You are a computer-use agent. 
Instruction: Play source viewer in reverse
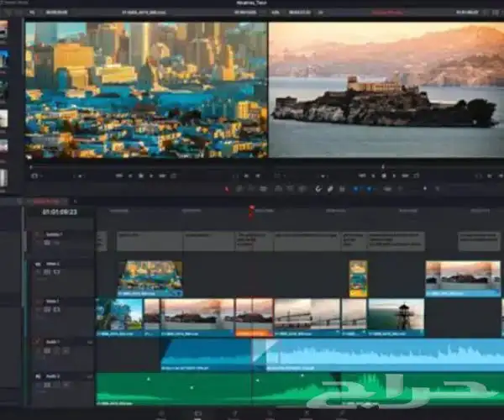[x=130, y=176]
